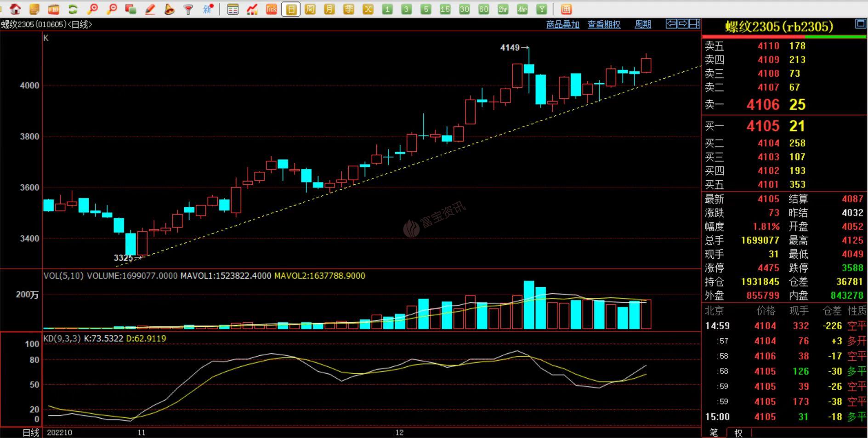The width and height of the screenshot is (868, 438).
Task: Toggle the side panel layout icon
Action: [695, 24]
